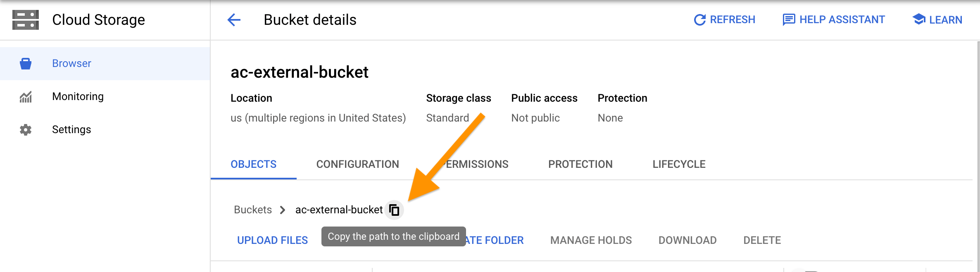Open Settings via the gear icon
Image resolution: width=980 pixels, height=272 pixels.
point(25,129)
